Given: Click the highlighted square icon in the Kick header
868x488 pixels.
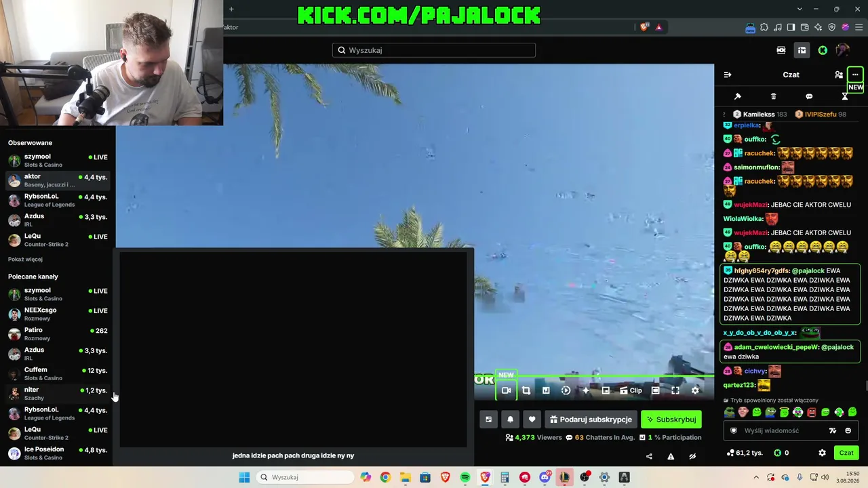Looking at the screenshot, I should coord(802,50).
